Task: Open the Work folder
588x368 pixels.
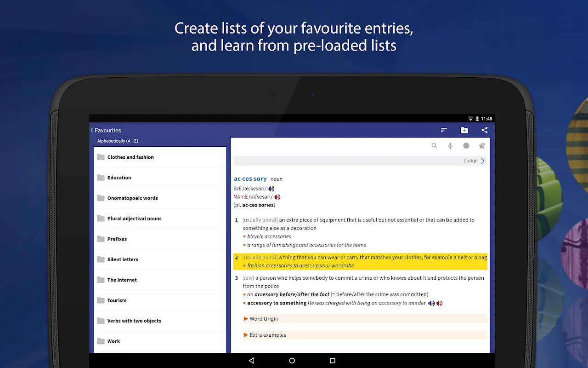Action: tap(160, 341)
